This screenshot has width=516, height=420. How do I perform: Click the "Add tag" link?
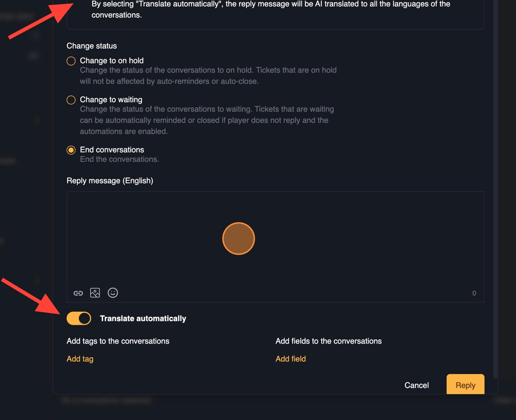click(80, 359)
